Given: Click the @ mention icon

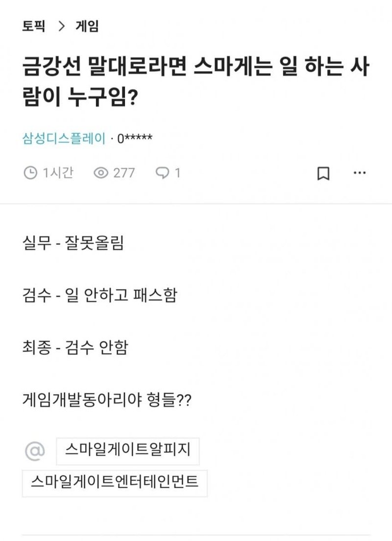Looking at the screenshot, I should 35,451.
